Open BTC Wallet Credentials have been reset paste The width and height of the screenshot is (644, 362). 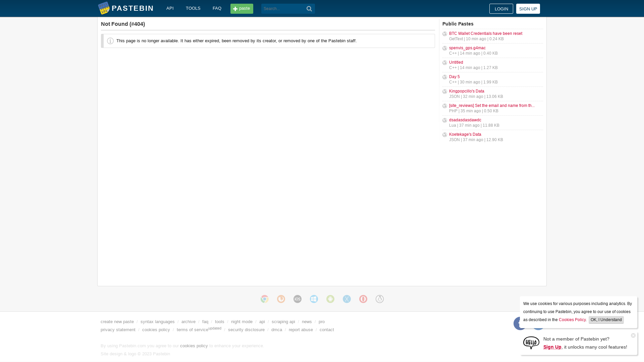486,34
